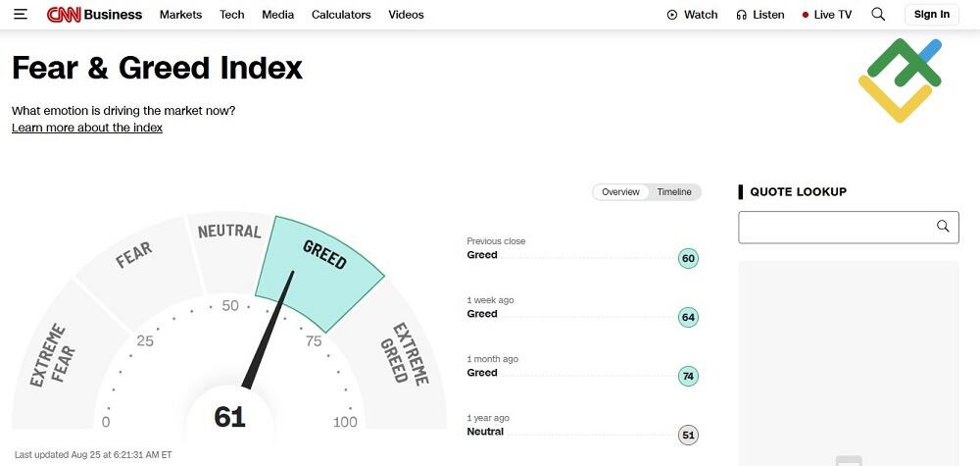
Task: Switch to the Overview view
Action: coord(620,192)
